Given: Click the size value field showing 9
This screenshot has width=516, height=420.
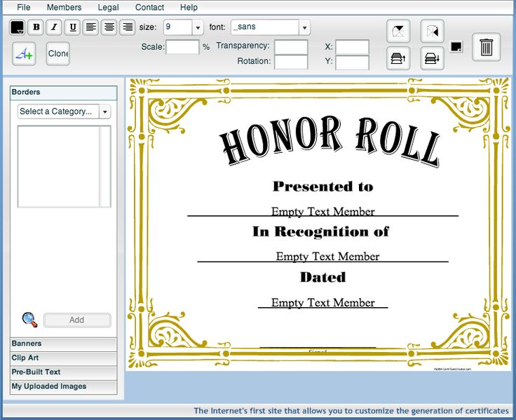Looking at the screenshot, I should pos(177,27).
